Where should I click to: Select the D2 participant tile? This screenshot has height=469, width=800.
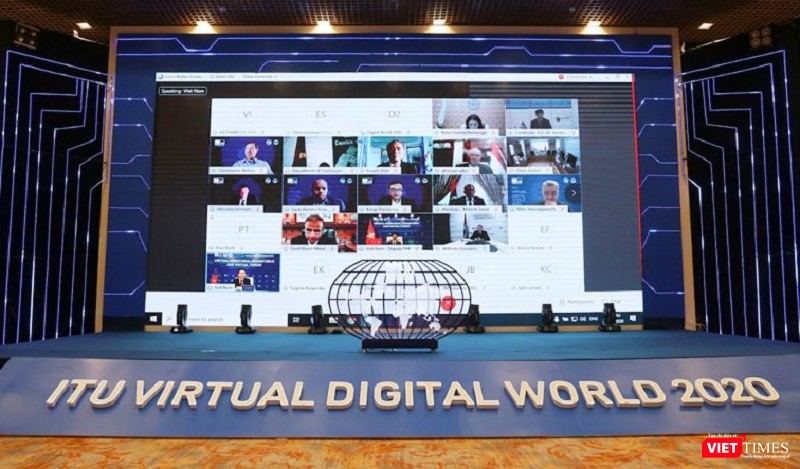(x=394, y=116)
